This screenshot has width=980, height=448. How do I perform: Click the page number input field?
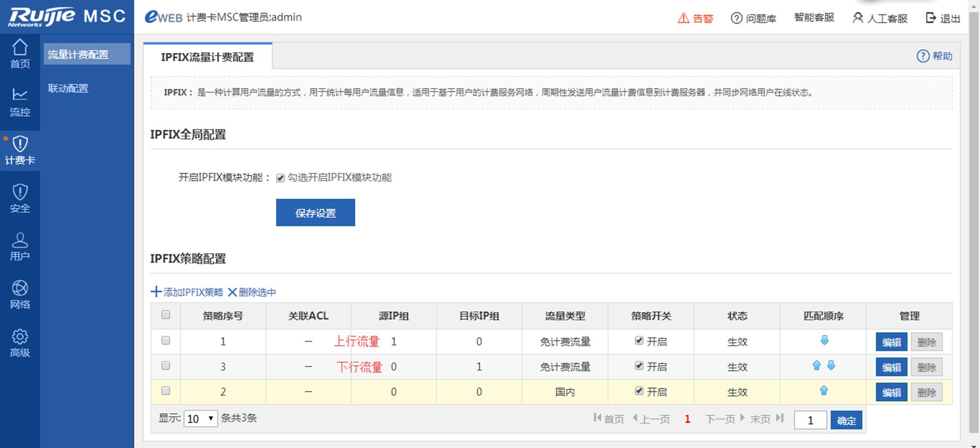pyautogui.click(x=810, y=420)
